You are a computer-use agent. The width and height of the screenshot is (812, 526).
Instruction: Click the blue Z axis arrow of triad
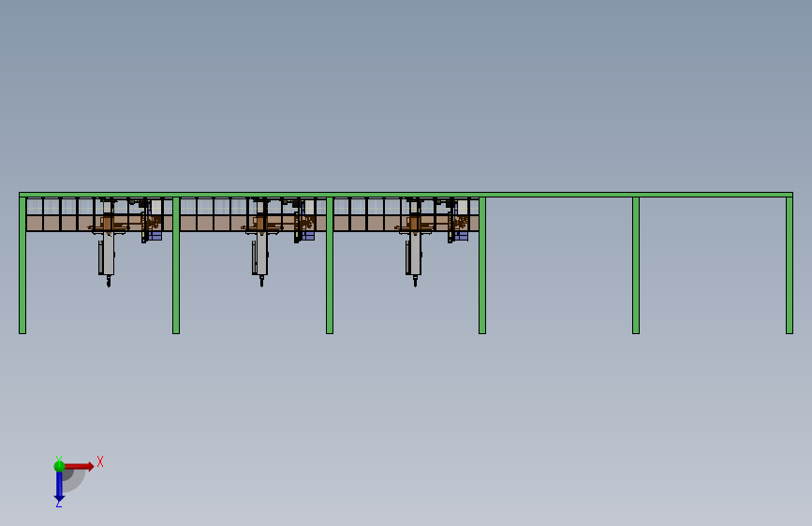tap(59, 487)
